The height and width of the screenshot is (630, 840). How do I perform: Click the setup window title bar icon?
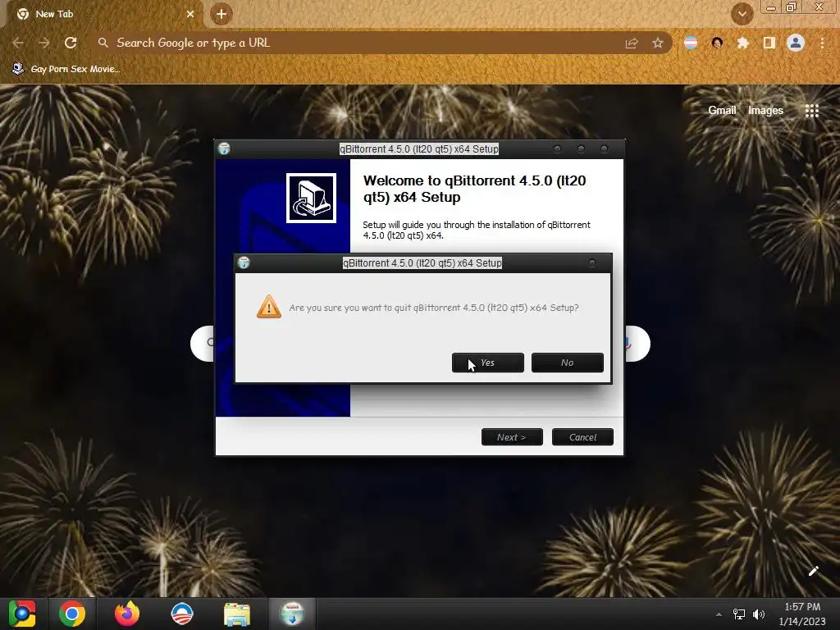coord(225,149)
